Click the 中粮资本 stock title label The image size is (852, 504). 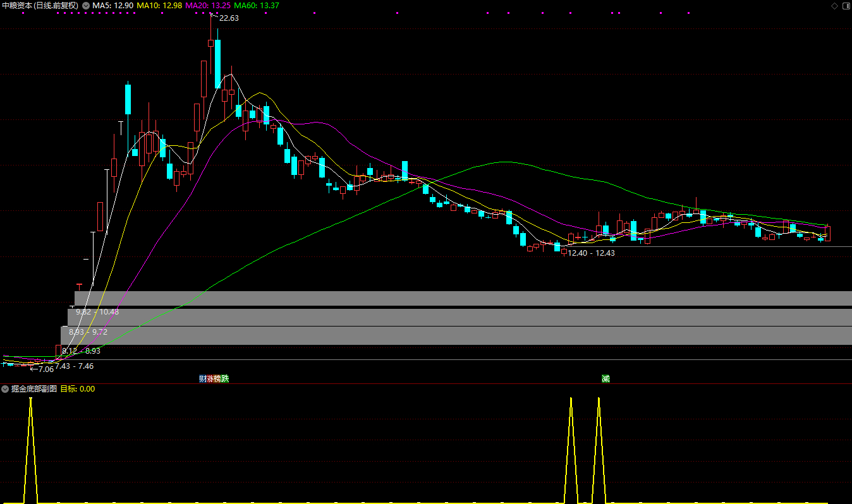click(40, 5)
